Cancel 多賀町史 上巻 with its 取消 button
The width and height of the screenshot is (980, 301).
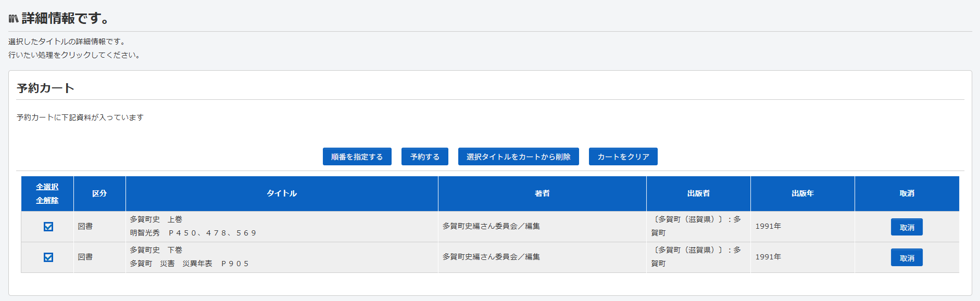click(906, 227)
